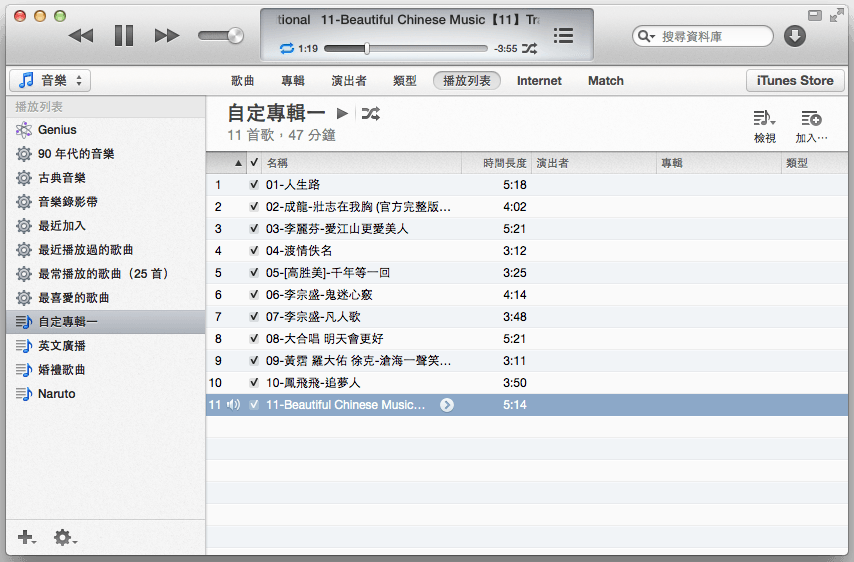This screenshot has height=562, width=854.
Task: Select the Genius playlist in the sidebar
Action: point(106,130)
